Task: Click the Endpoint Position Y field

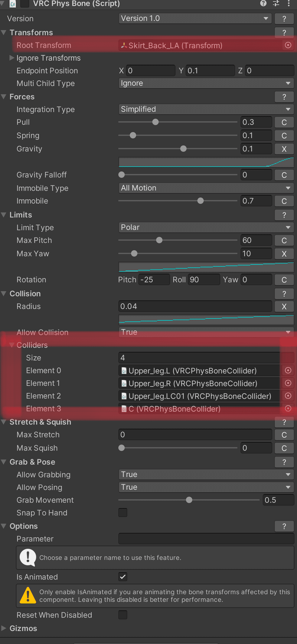Action: pos(210,71)
